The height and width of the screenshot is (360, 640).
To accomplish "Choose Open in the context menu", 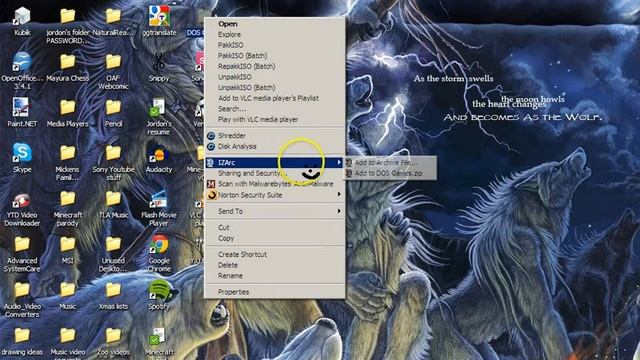I will 274,24.
